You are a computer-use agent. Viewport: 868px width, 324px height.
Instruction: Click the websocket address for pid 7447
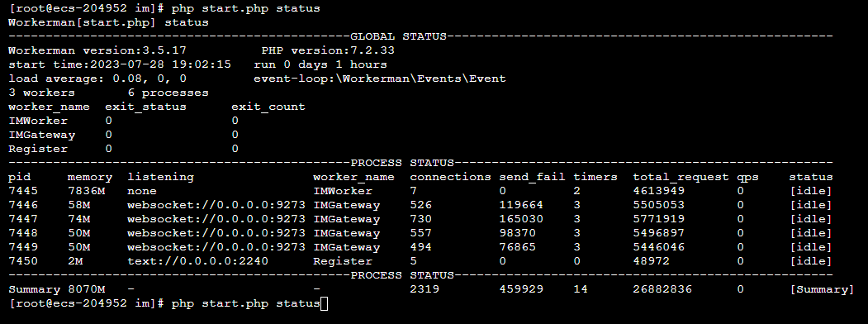(x=216, y=219)
